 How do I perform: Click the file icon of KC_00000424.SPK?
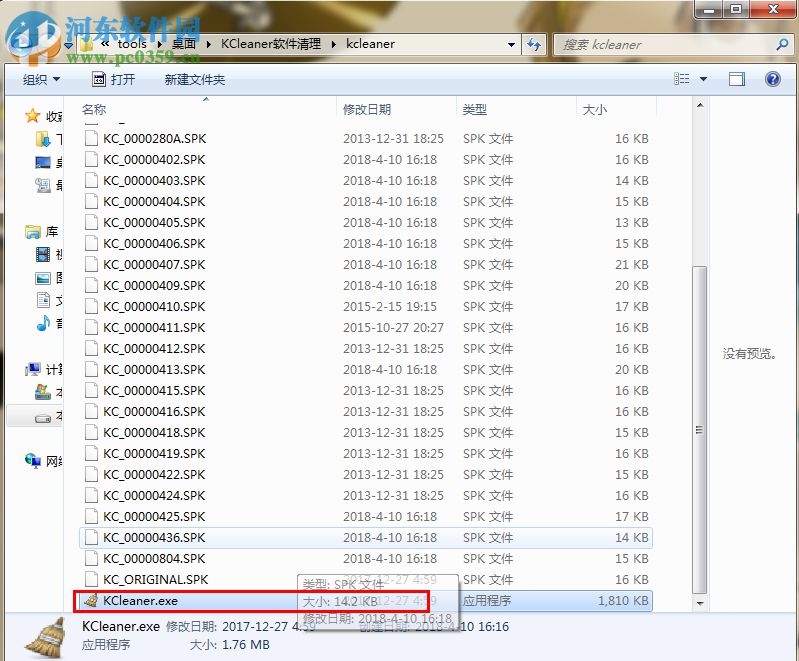[91, 495]
